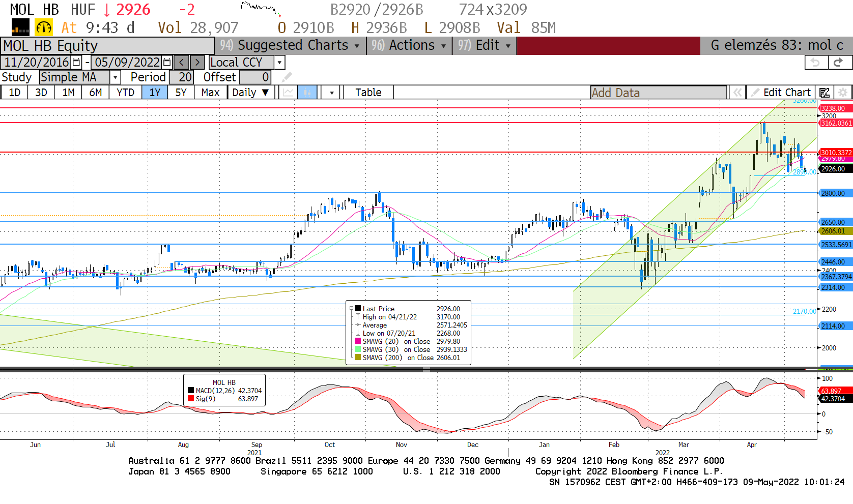Open the end date calendar picker
The image size is (853, 504).
pyautogui.click(x=167, y=63)
